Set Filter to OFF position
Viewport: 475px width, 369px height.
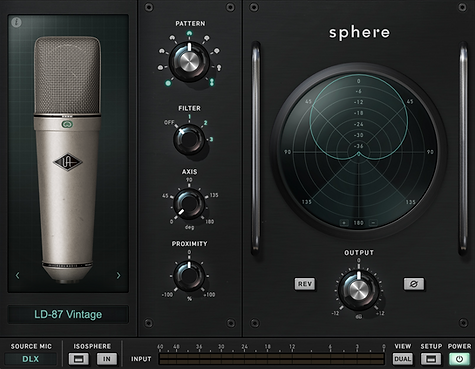pos(169,123)
